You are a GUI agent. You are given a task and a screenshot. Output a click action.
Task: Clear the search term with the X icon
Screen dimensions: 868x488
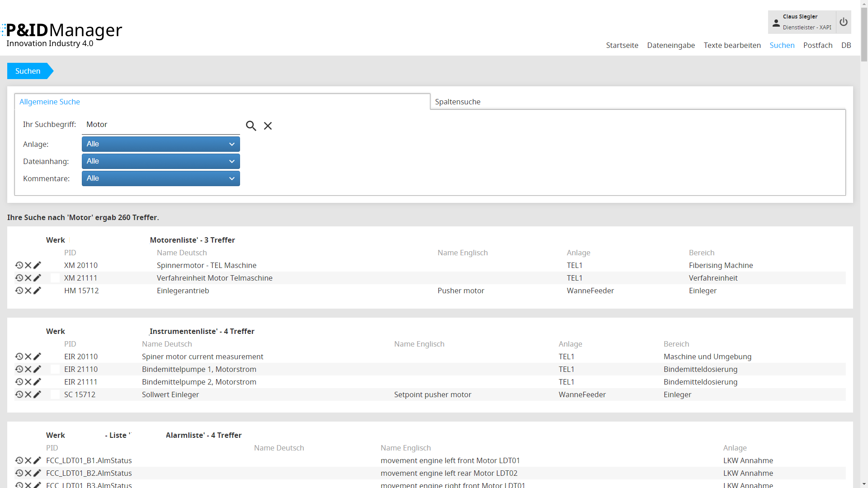pos(268,126)
